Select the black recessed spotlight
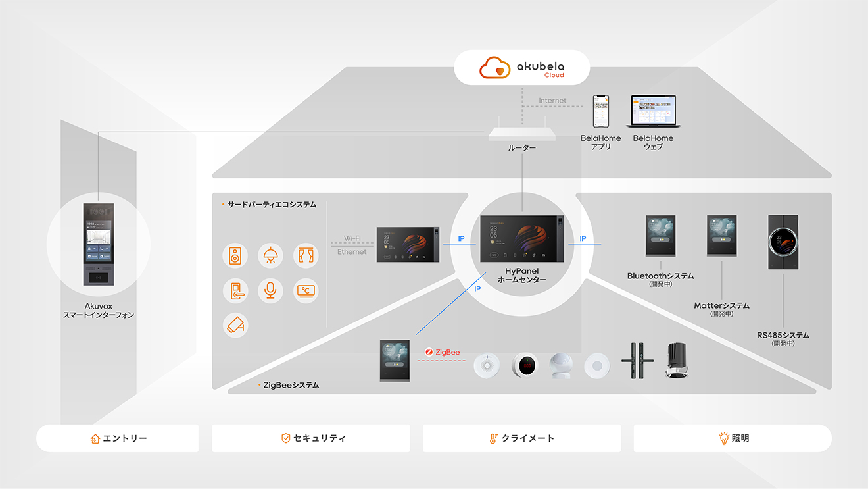Image resolution: width=868 pixels, height=489 pixels. 677,360
